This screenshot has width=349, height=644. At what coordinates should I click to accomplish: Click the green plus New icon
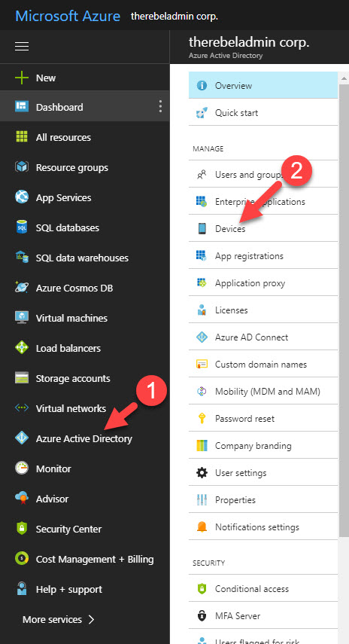click(x=22, y=78)
